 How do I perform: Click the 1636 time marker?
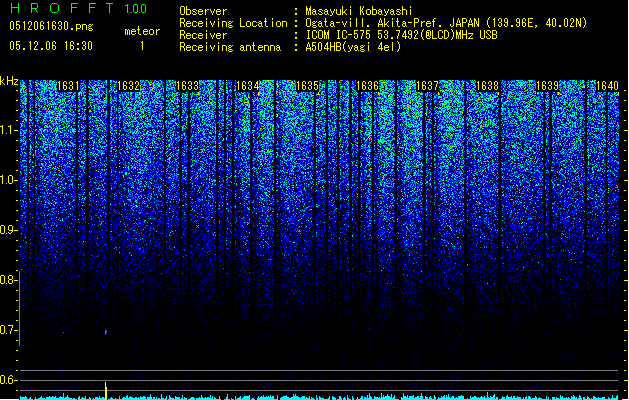pyautogui.click(x=367, y=86)
